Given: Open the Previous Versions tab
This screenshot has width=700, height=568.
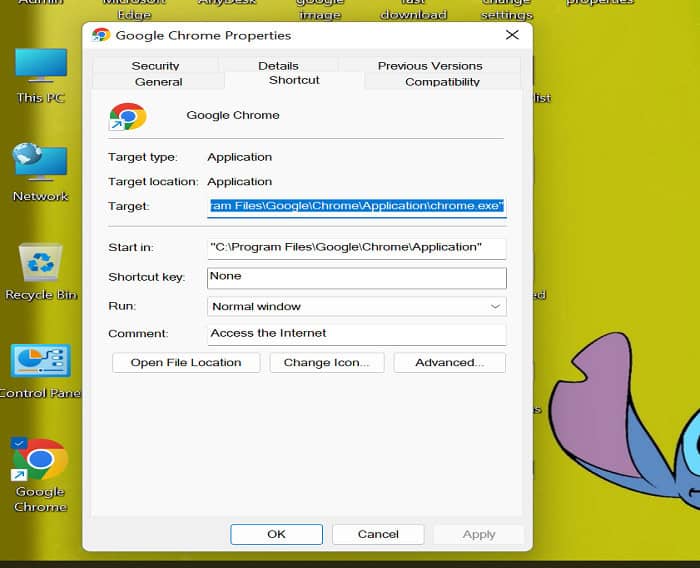Looking at the screenshot, I should [x=430, y=65].
